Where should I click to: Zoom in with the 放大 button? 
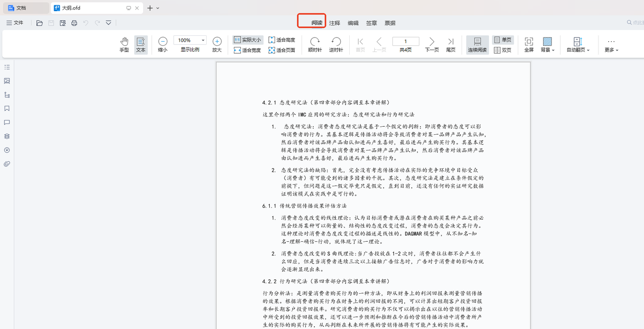tap(217, 44)
